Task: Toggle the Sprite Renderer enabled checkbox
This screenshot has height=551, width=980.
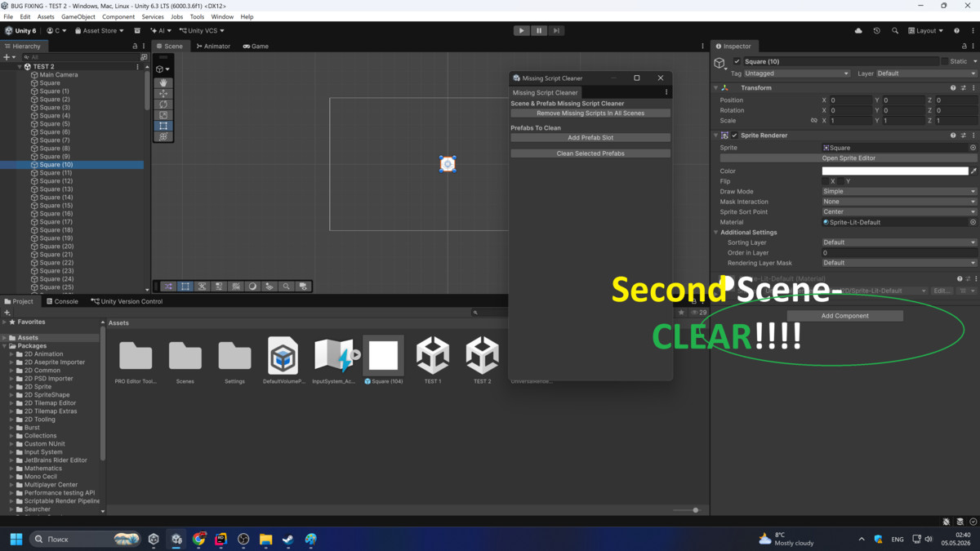Action: coord(734,136)
